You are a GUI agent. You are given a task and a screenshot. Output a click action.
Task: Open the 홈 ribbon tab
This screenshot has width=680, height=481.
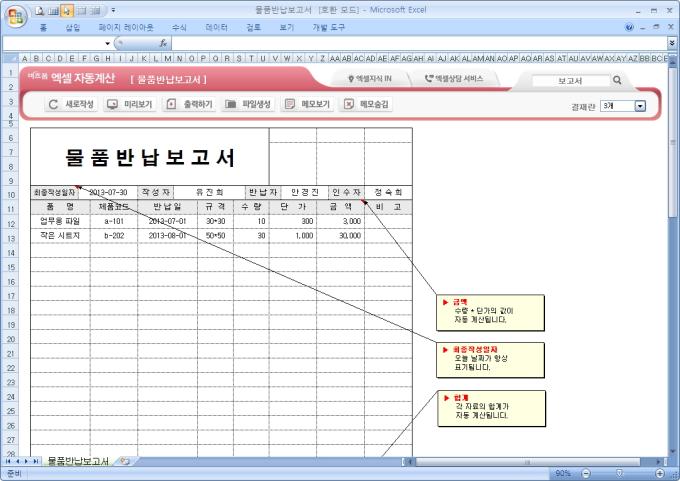click(x=43, y=28)
